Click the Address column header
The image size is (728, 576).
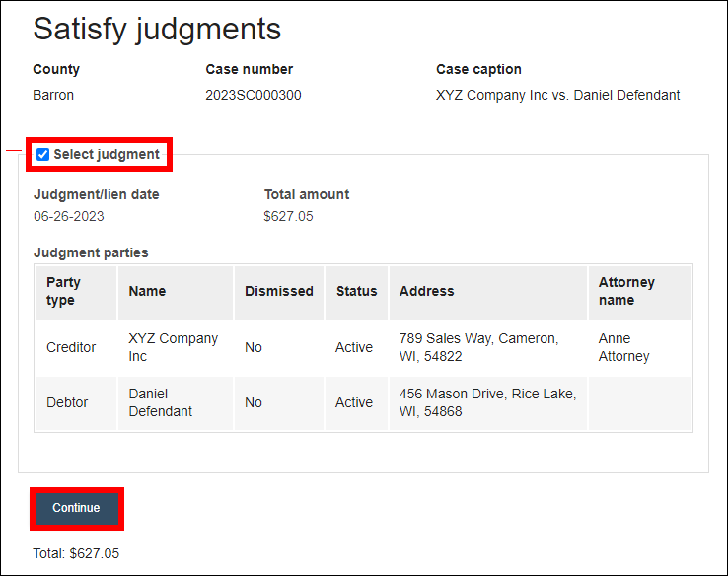click(426, 291)
